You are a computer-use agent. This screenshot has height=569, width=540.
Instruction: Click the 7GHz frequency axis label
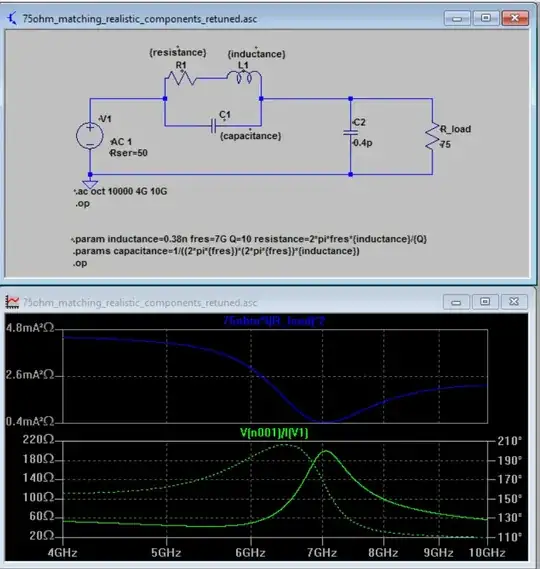[x=322, y=553]
